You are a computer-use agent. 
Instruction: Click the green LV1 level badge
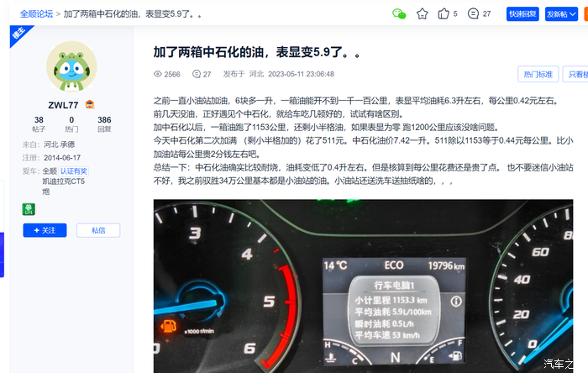point(29,209)
